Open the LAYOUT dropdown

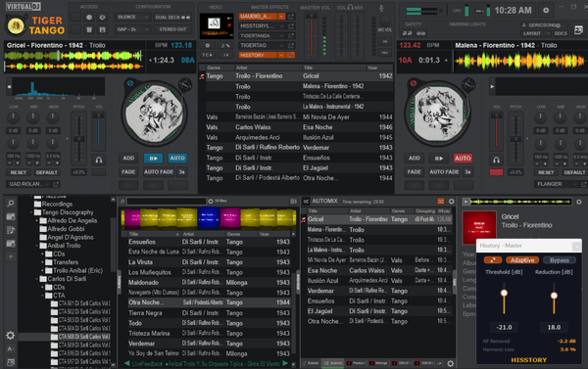coord(535,33)
